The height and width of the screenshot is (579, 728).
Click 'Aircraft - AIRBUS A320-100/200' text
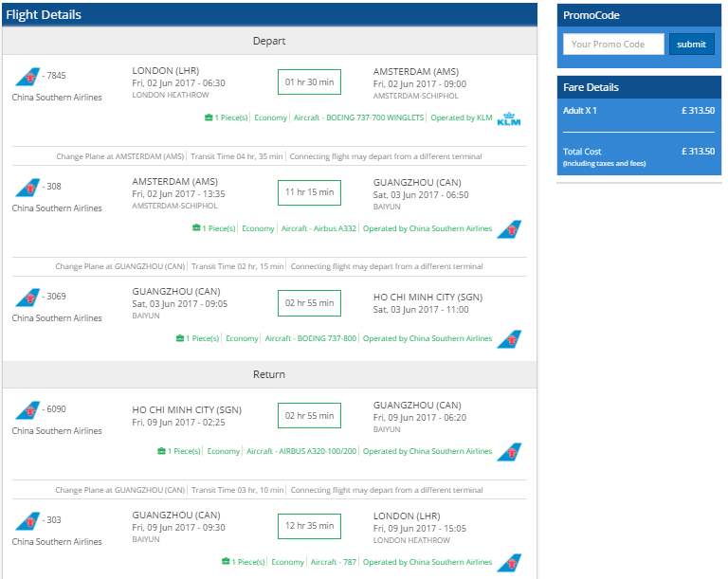click(301, 451)
